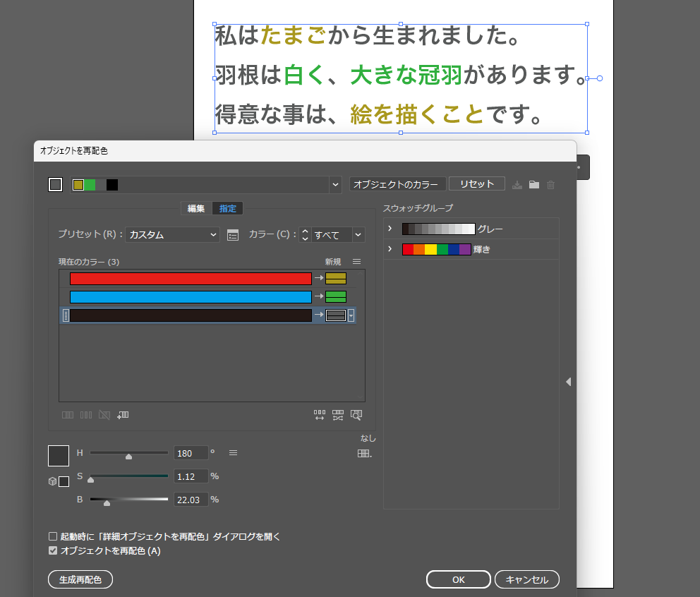Select the 指定 tab
Screen dimensions: 700x597
point(227,208)
